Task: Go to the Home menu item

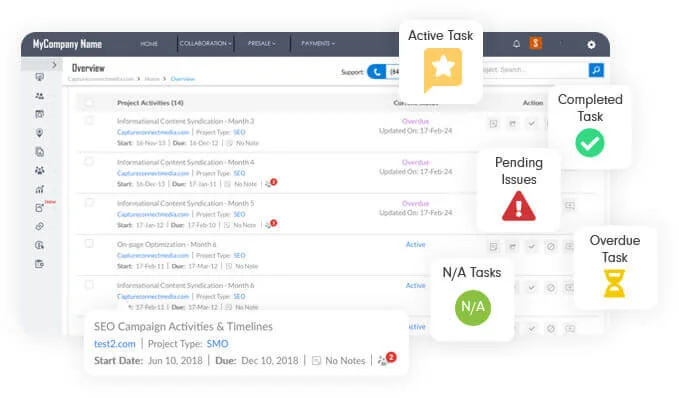Action: [149, 44]
